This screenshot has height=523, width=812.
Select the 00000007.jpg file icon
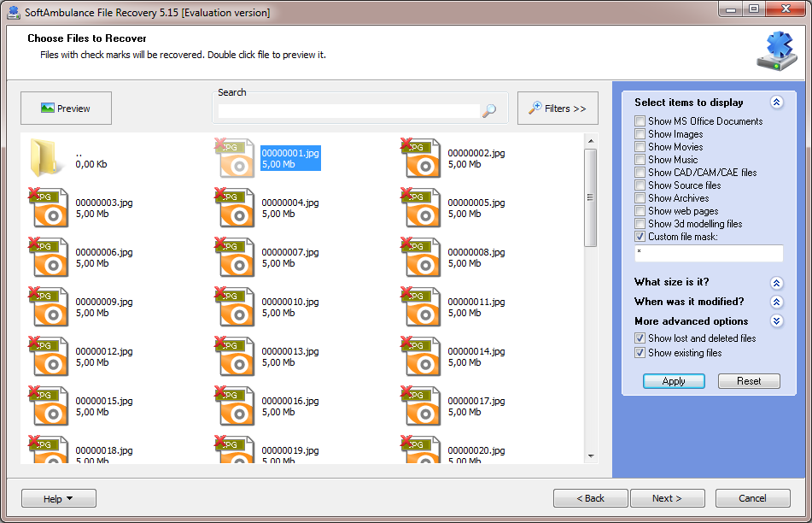235,256
